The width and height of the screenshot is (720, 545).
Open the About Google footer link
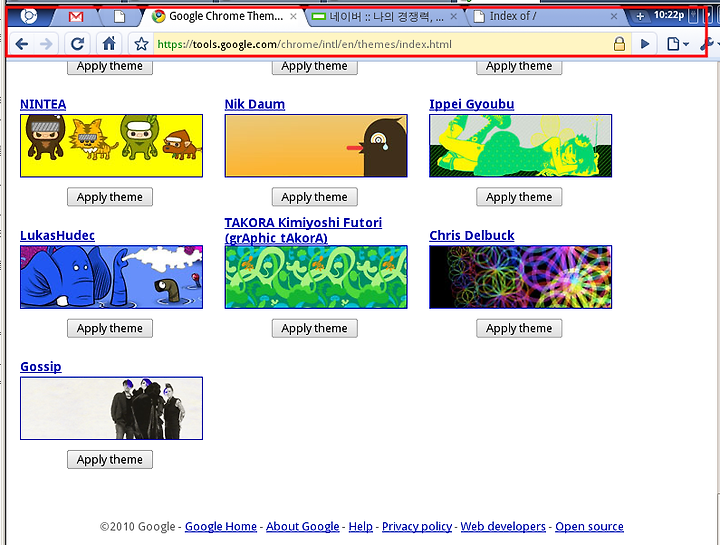coord(303,526)
